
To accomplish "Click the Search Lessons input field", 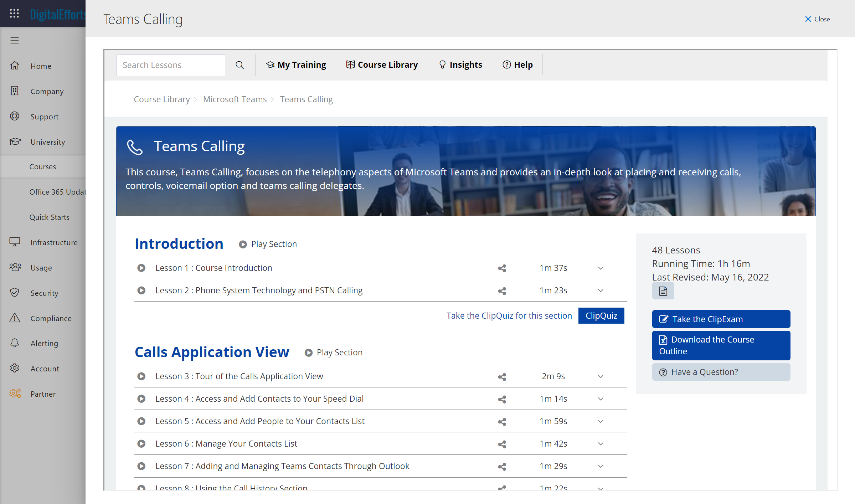I will coord(171,65).
